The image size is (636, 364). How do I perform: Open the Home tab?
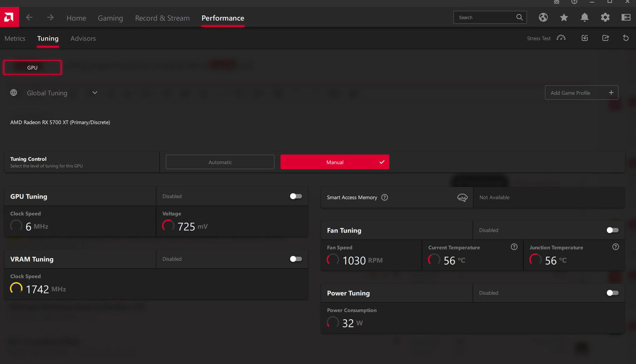[76, 18]
